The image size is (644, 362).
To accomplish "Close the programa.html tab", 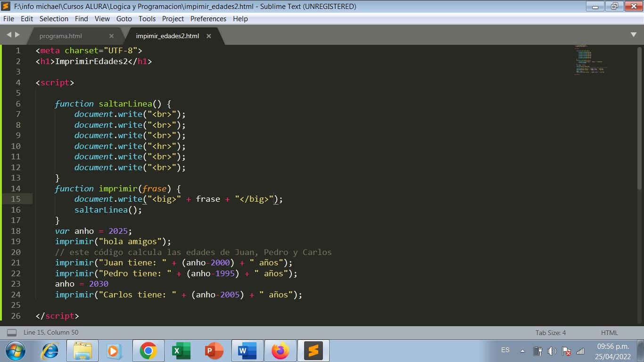I will click(x=111, y=36).
